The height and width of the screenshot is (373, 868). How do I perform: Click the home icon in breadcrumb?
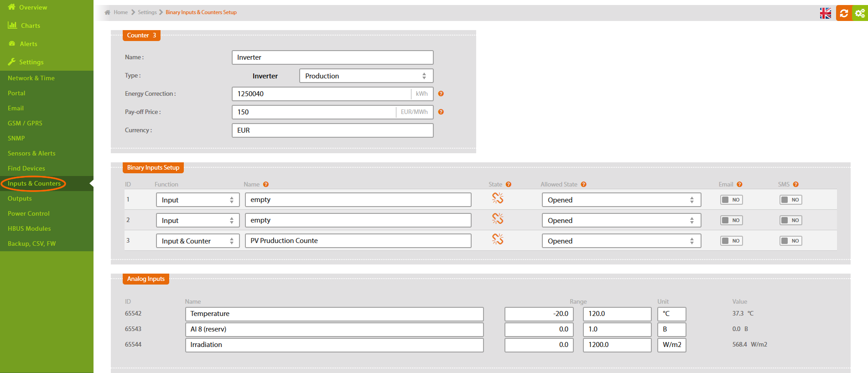pyautogui.click(x=108, y=13)
